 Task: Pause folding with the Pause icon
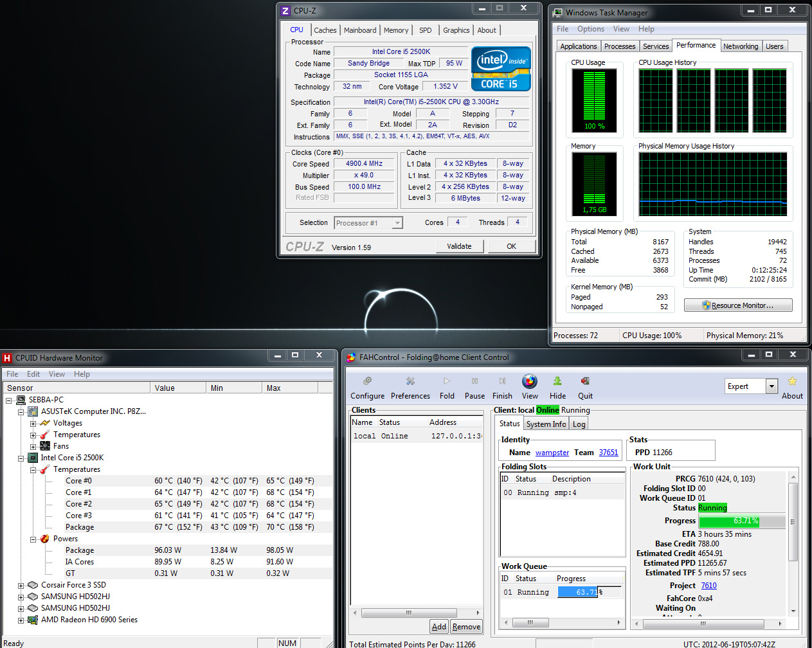(x=474, y=381)
